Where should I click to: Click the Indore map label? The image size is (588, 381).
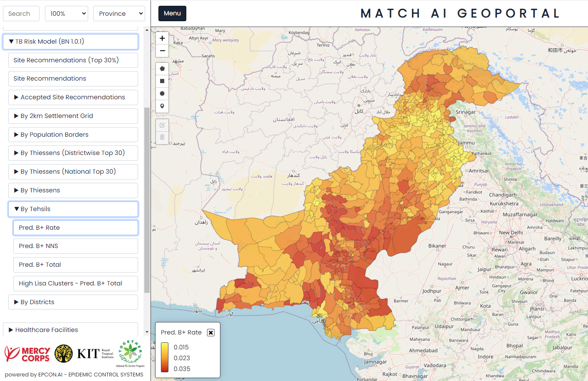486,357
